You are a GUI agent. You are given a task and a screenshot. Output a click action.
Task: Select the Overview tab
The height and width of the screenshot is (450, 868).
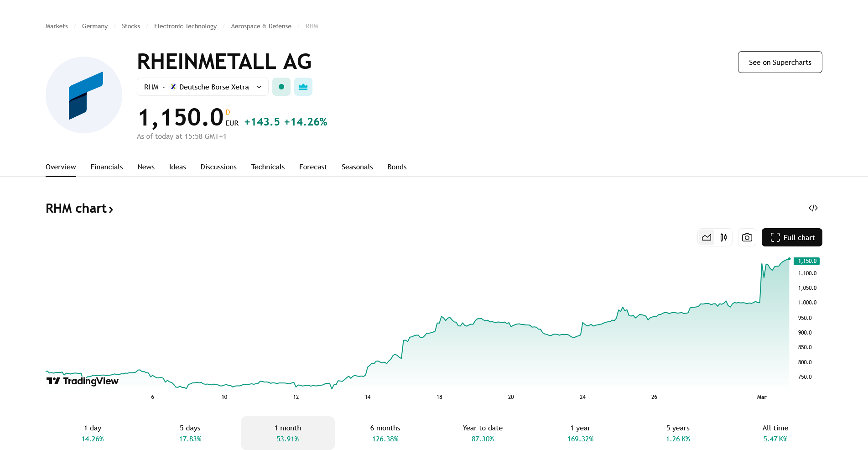coord(61,167)
